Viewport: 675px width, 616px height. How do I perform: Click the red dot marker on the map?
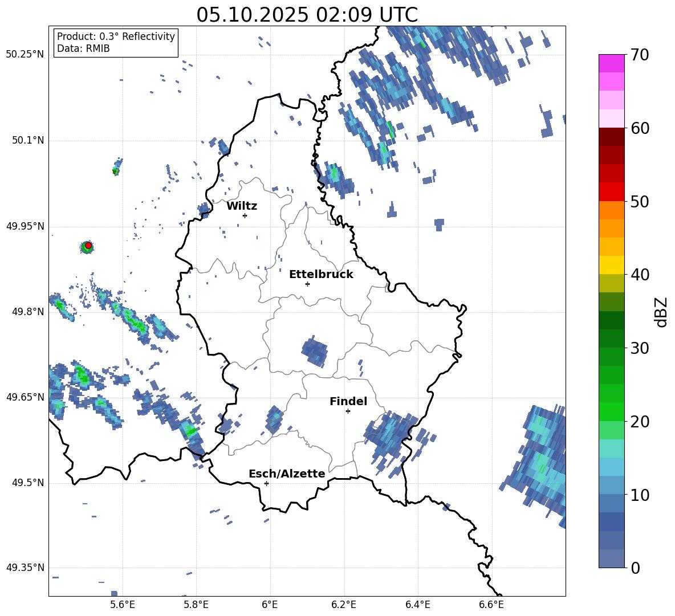pos(88,246)
